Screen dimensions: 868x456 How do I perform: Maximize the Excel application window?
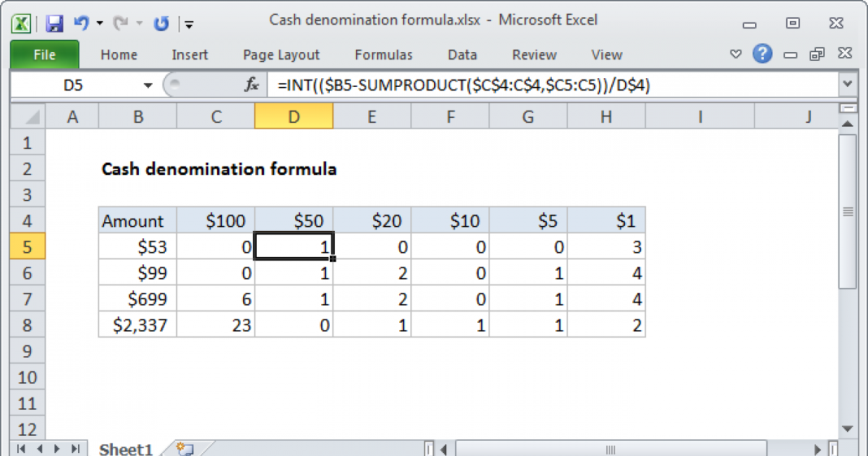[793, 23]
